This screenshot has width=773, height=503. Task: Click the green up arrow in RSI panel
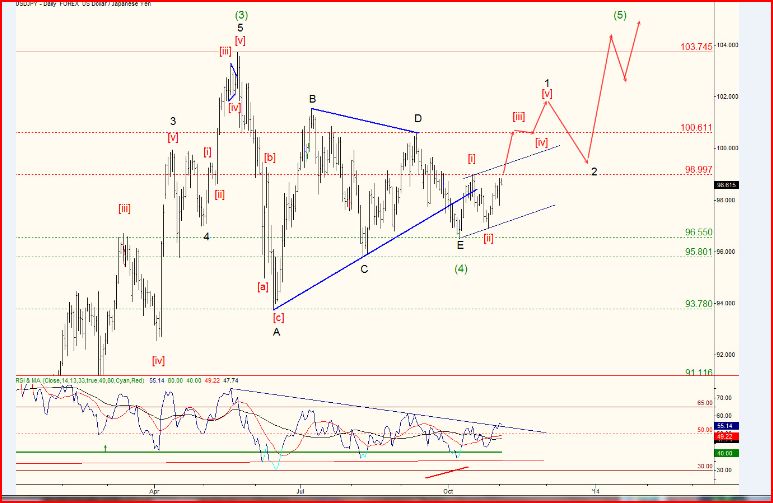pos(107,448)
